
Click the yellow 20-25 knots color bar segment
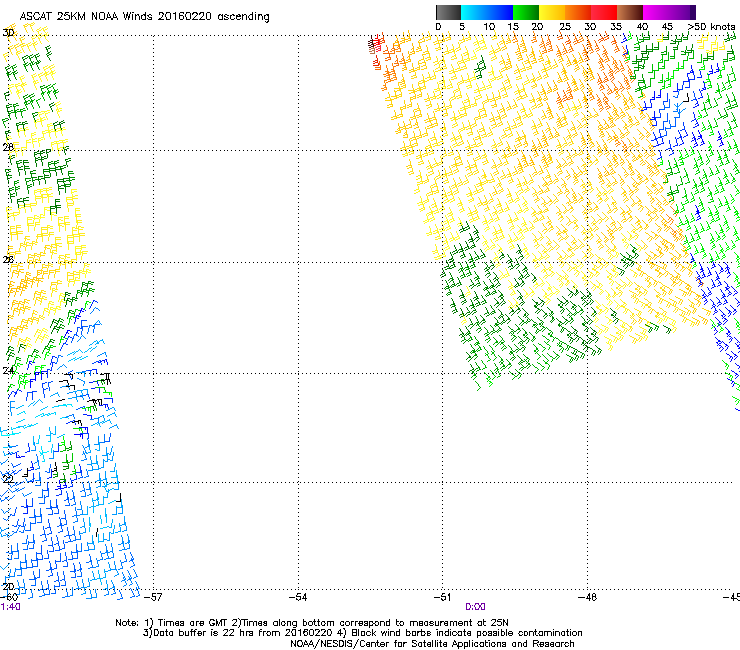pyautogui.click(x=552, y=12)
